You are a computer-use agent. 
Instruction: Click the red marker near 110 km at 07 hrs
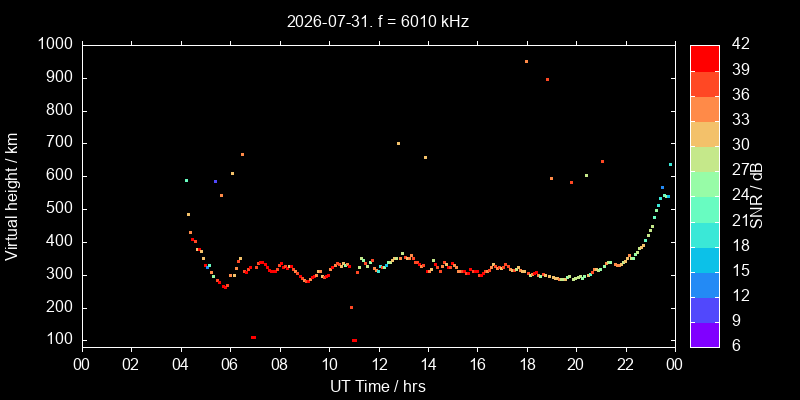[253, 337]
